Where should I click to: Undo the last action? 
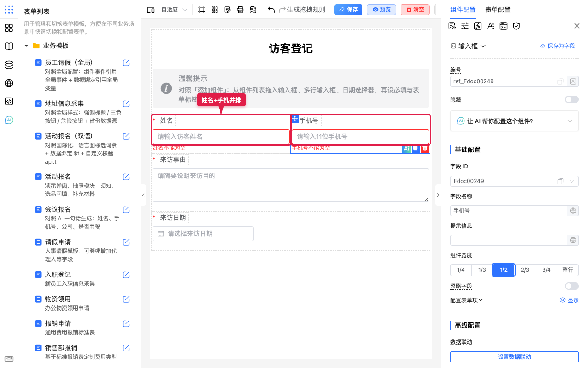tap(271, 10)
